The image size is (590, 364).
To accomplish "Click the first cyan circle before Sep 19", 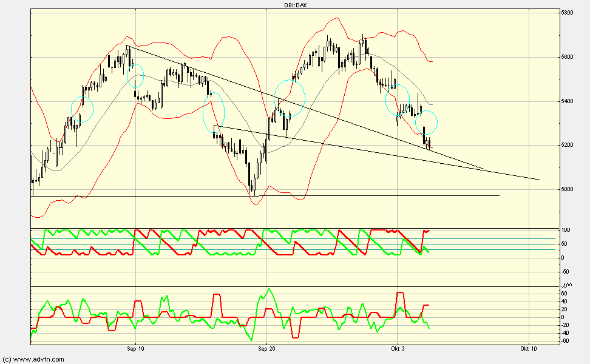I will 83,109.
